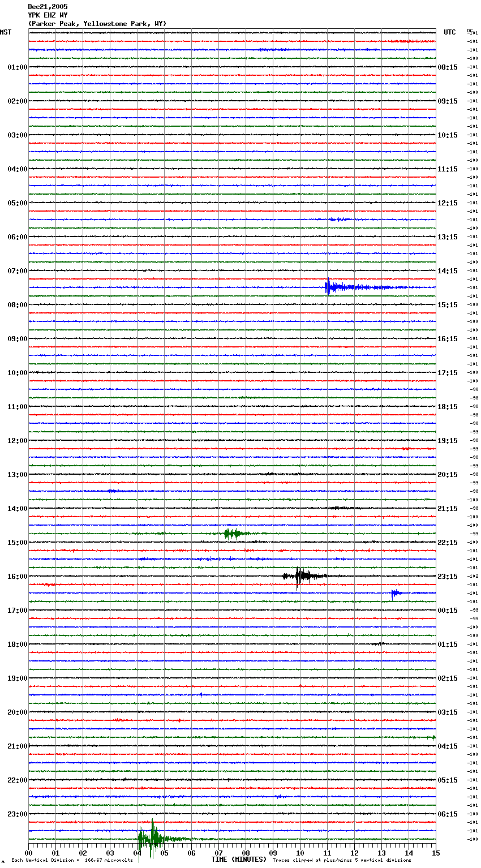Image resolution: width=481 pixels, height=868 pixels.
Task: Select the 05 minute tick on the axis
Action: [x=165, y=853]
